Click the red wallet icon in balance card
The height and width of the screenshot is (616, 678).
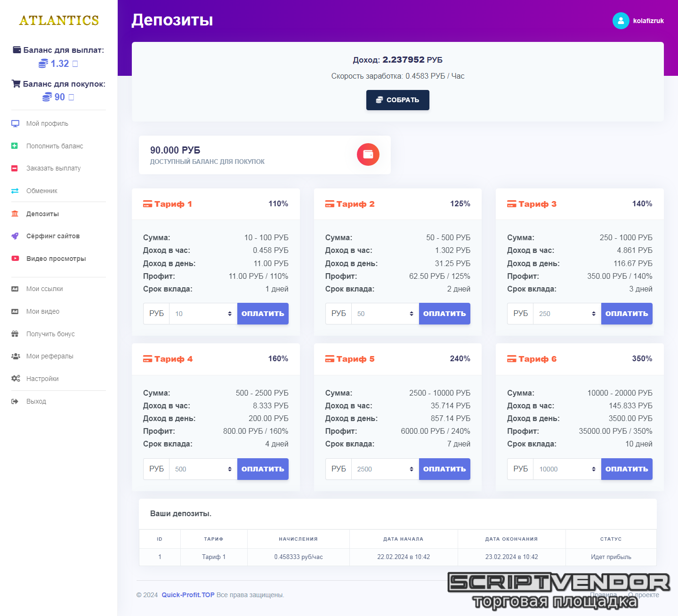click(368, 154)
